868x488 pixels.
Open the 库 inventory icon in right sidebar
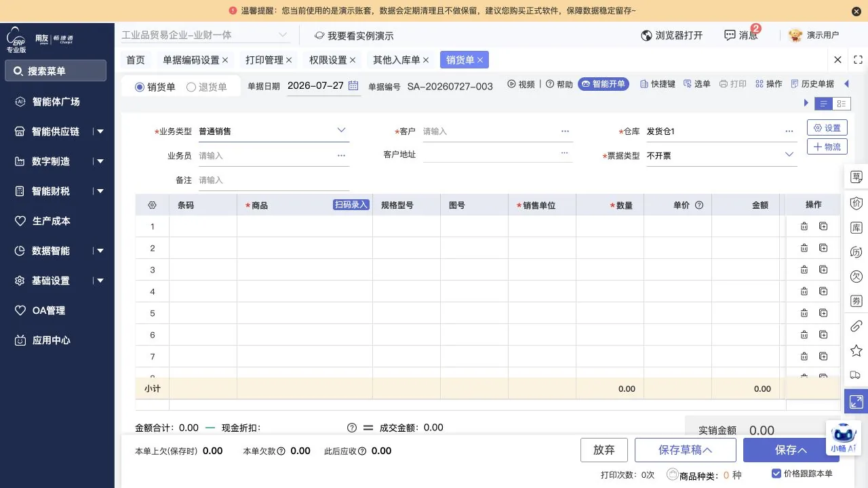point(856,228)
